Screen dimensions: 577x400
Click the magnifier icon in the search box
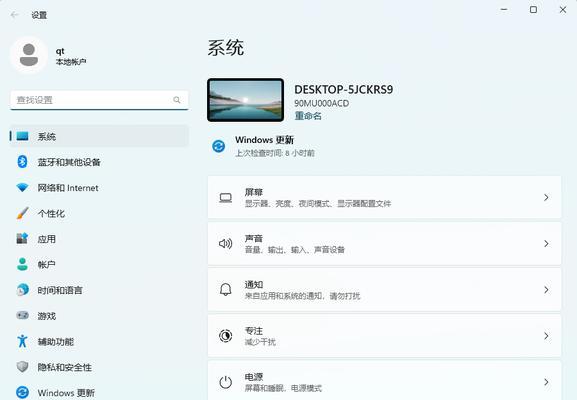pos(177,100)
